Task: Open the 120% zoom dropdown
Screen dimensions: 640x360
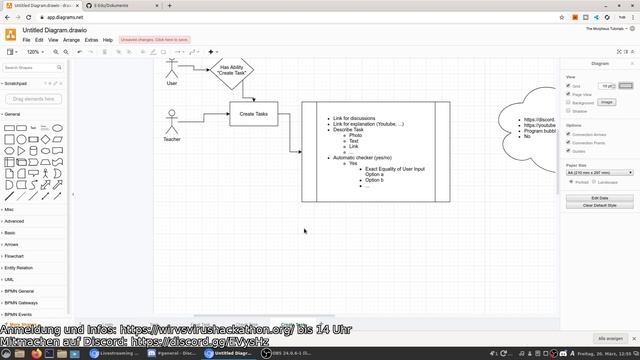Action: pos(35,52)
